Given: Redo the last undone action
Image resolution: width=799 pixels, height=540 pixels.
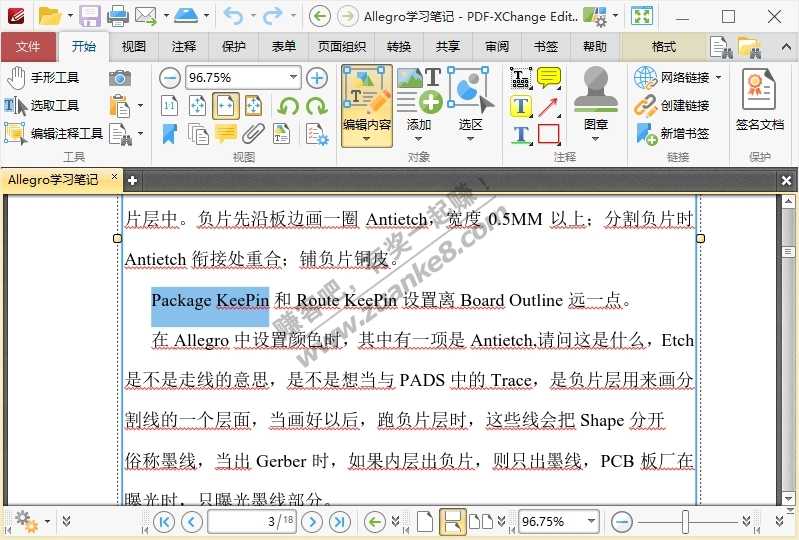Looking at the screenshot, I should pos(272,16).
